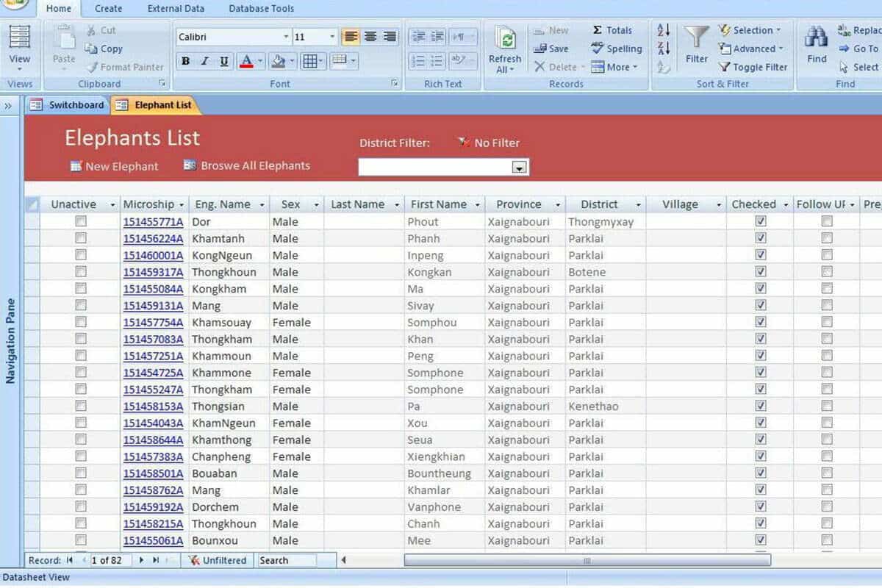Uncheck the Checked box for Khamtanh
Image resolution: width=882 pixels, height=588 pixels.
pos(761,238)
